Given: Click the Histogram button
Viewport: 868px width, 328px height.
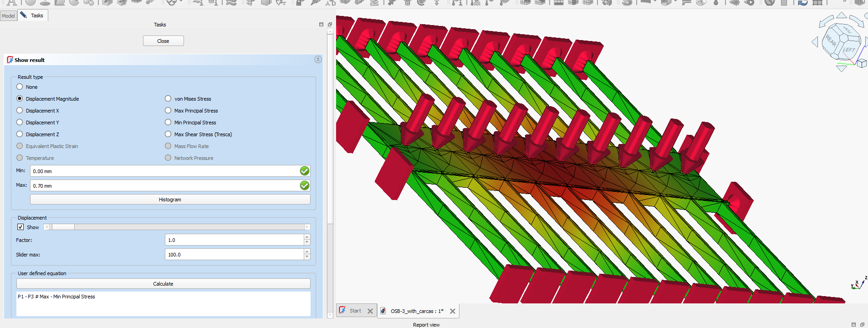Looking at the screenshot, I should coord(170,200).
